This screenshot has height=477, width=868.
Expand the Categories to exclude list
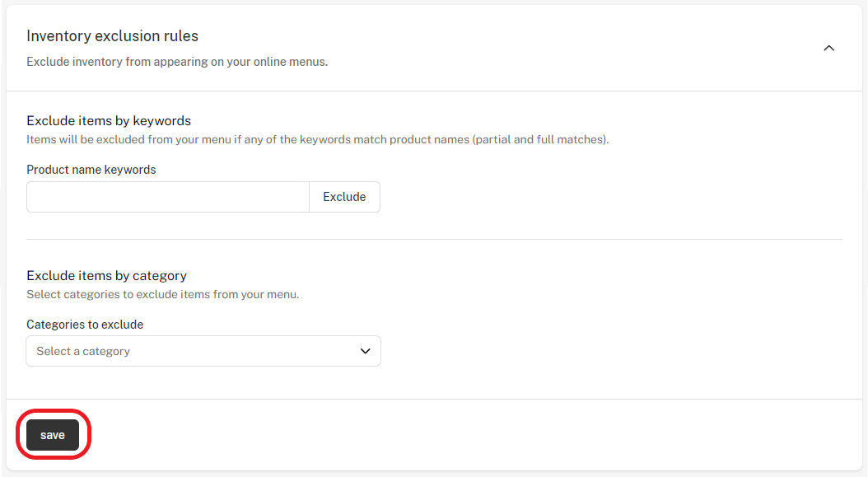tap(203, 351)
